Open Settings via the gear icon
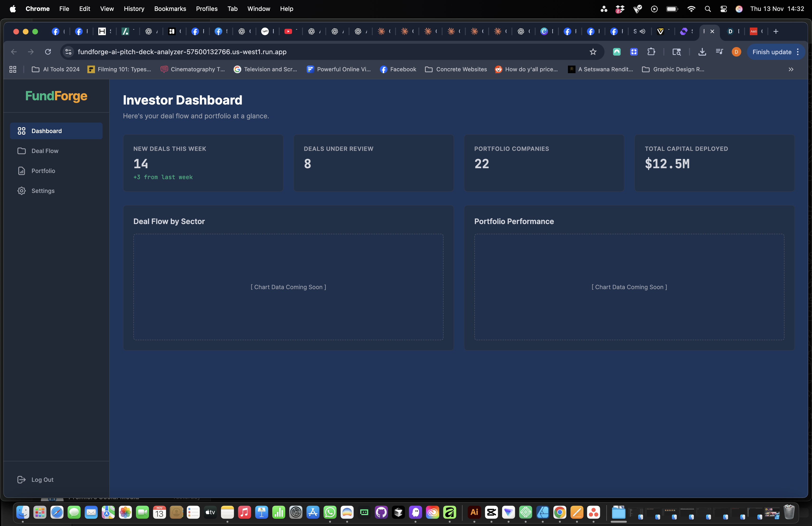The height and width of the screenshot is (526, 812). pos(22,191)
